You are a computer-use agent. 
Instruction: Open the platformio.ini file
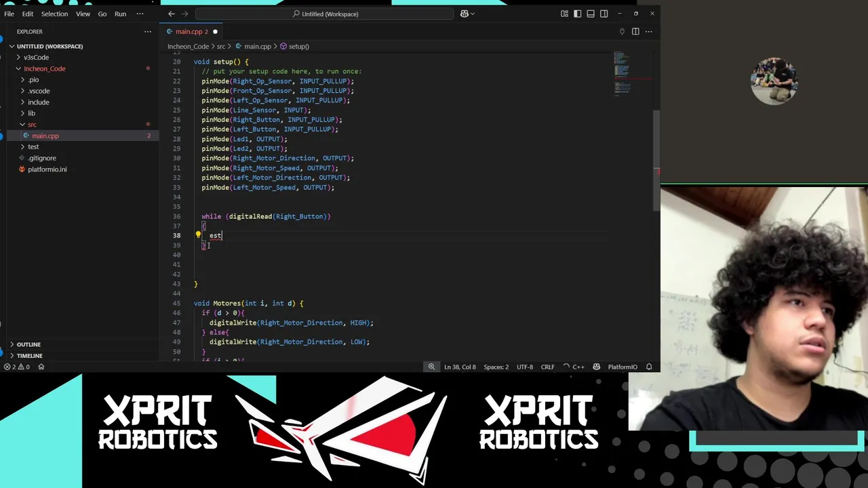point(47,169)
